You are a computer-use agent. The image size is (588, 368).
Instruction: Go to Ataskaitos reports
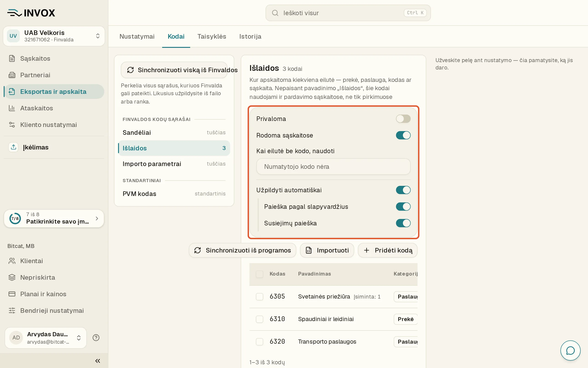pos(54,108)
